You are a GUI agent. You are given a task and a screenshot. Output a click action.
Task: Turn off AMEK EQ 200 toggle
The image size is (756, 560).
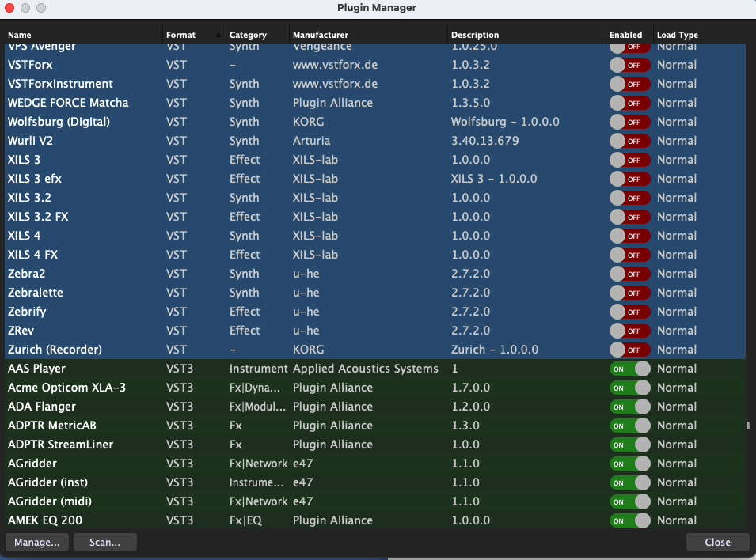click(629, 520)
